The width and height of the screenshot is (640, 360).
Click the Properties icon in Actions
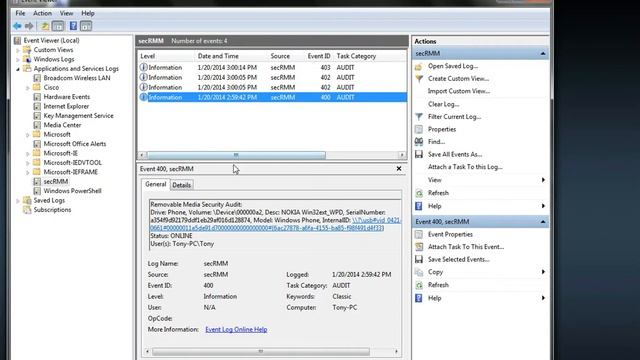419,129
